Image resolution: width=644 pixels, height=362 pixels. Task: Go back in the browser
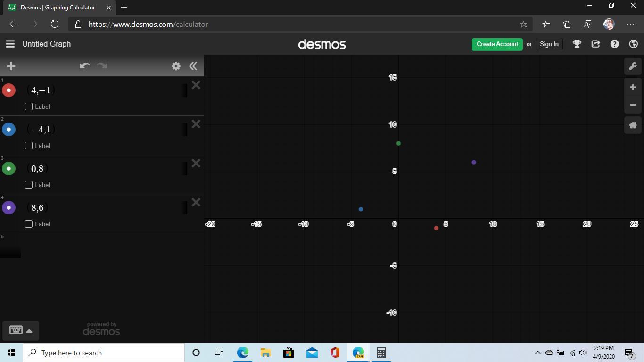pos(13,24)
